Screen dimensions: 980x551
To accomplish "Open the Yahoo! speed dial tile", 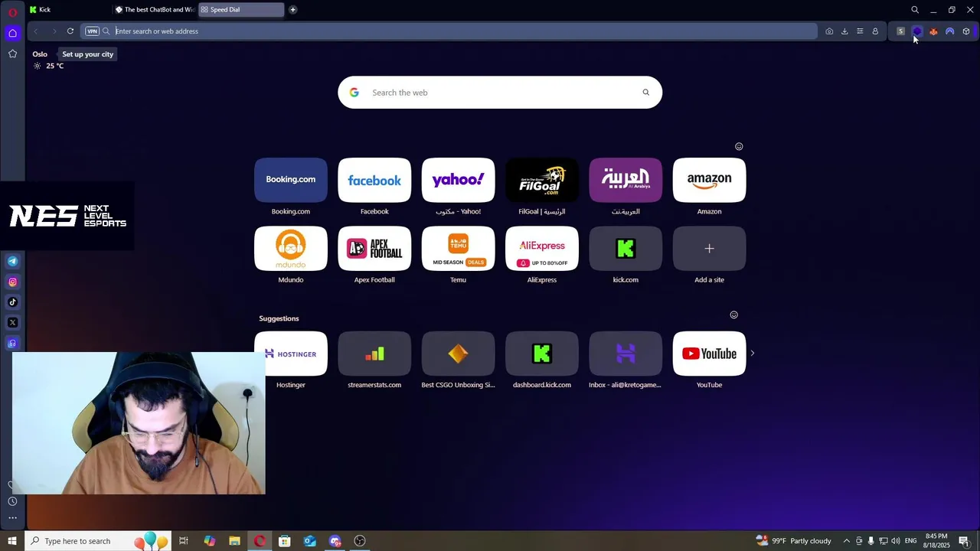I will point(458,180).
